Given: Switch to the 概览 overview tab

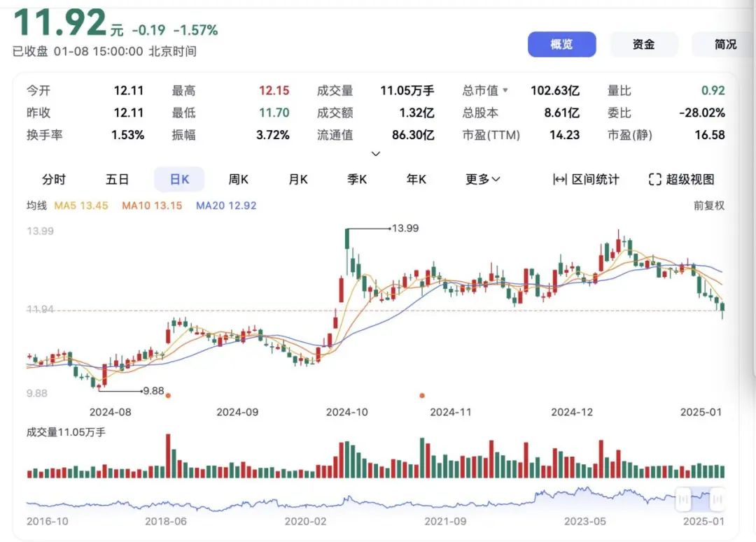Looking at the screenshot, I should point(561,45).
